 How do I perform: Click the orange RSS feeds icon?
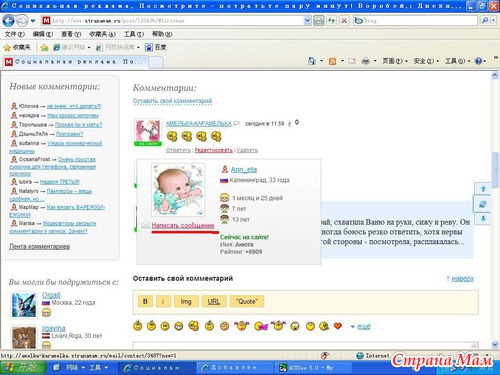(332, 61)
